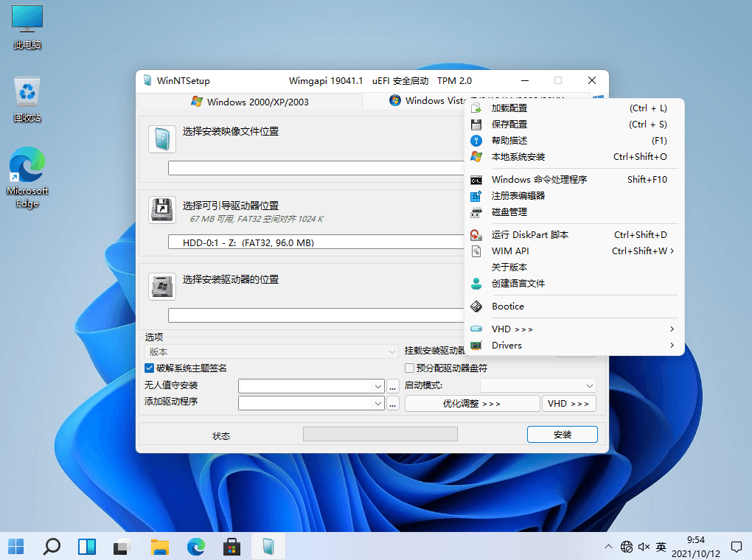Click the command prompt icon in menu
The image size is (752, 560).
coord(476,181)
